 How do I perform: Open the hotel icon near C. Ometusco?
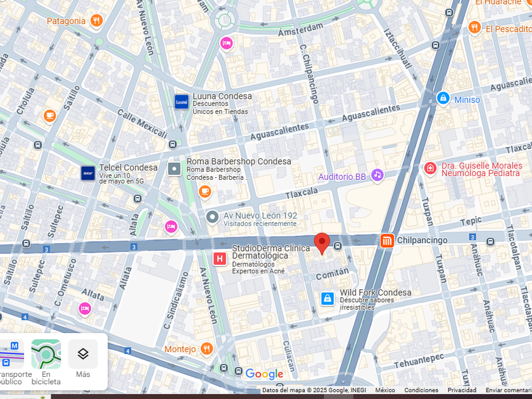click(85, 309)
